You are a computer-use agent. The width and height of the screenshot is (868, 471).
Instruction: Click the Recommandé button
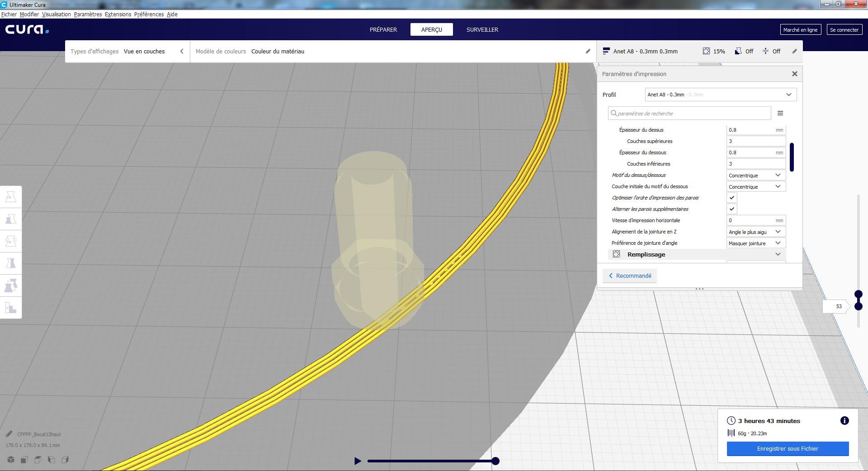[x=630, y=276]
